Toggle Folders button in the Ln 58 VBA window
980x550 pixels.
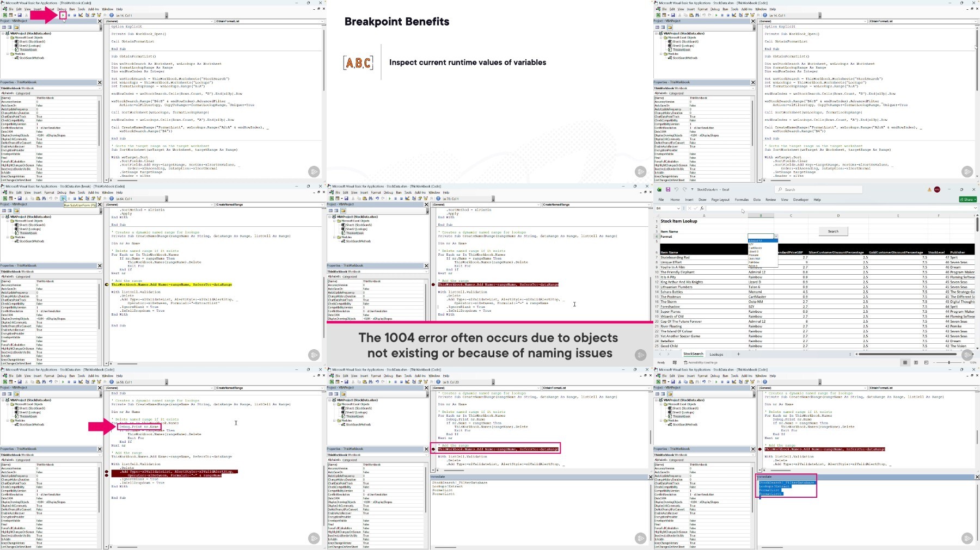click(x=16, y=394)
